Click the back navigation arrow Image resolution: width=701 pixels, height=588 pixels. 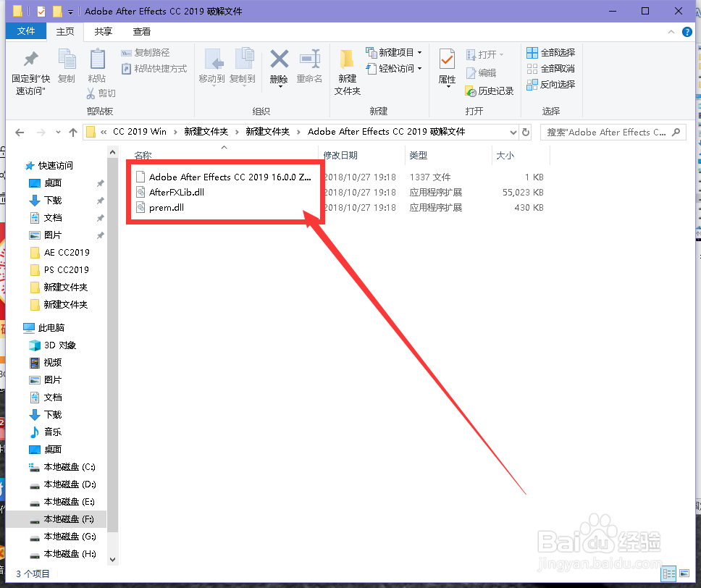click(x=20, y=131)
